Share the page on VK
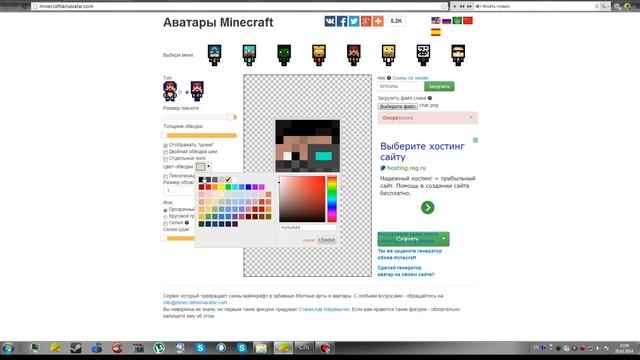The width and height of the screenshot is (640, 360). [330, 21]
